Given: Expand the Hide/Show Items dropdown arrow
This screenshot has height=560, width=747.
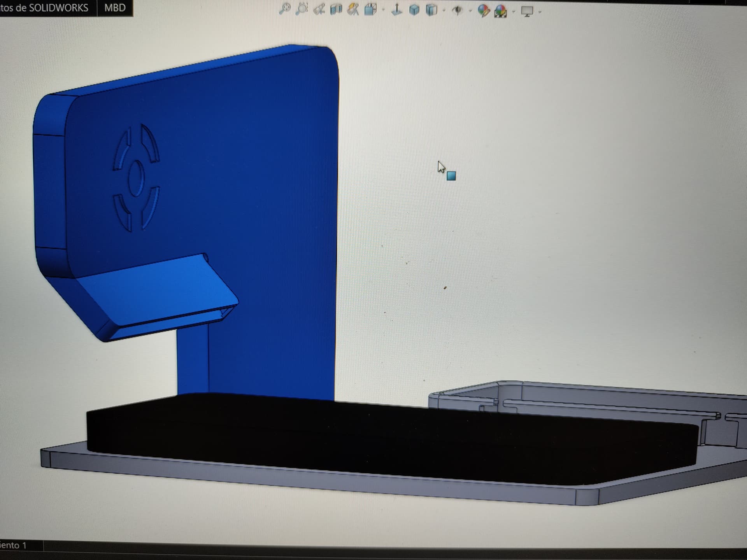Looking at the screenshot, I should [x=470, y=11].
